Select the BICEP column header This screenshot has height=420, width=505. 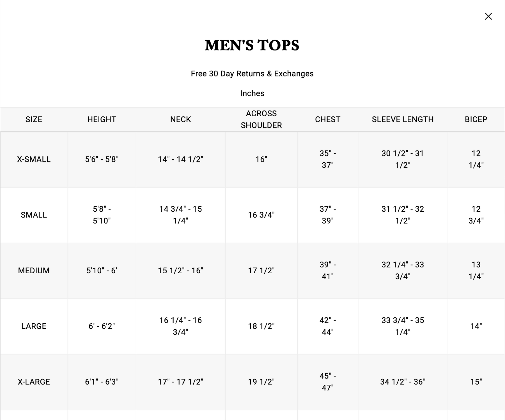[476, 119]
